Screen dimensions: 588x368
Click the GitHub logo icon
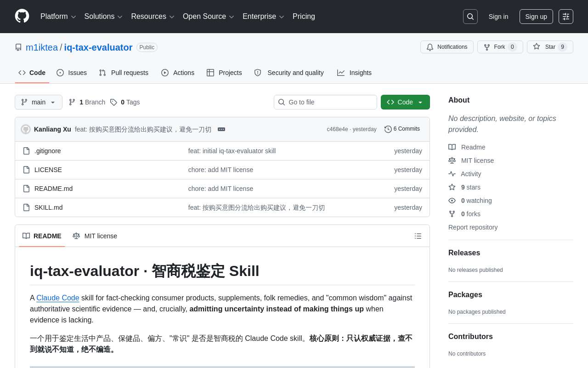22,16
